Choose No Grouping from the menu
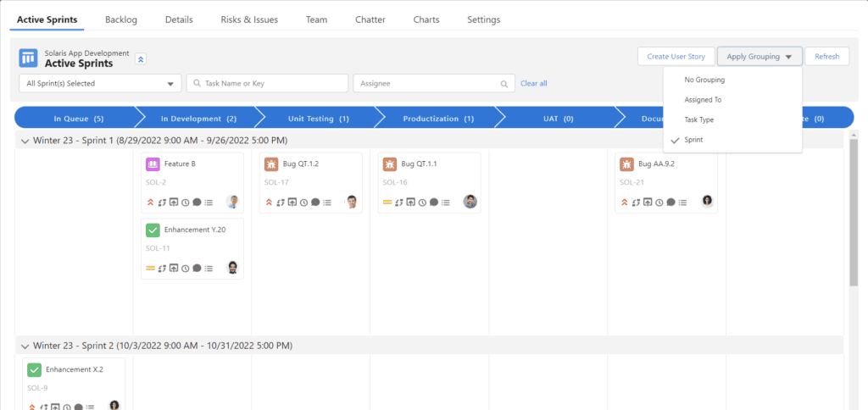 click(704, 80)
